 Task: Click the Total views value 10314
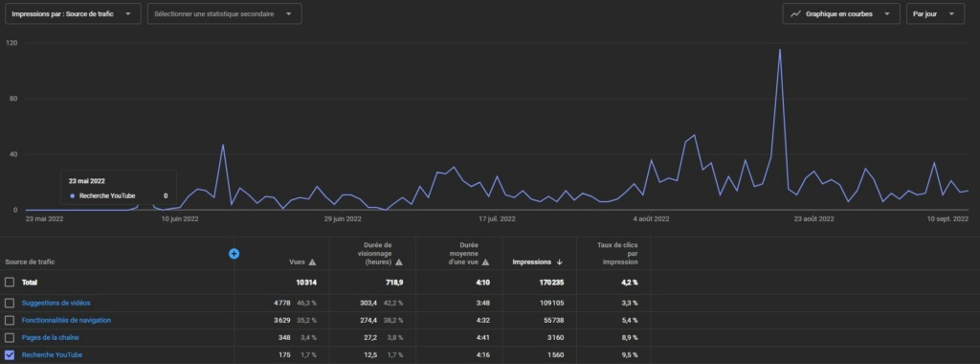point(306,283)
